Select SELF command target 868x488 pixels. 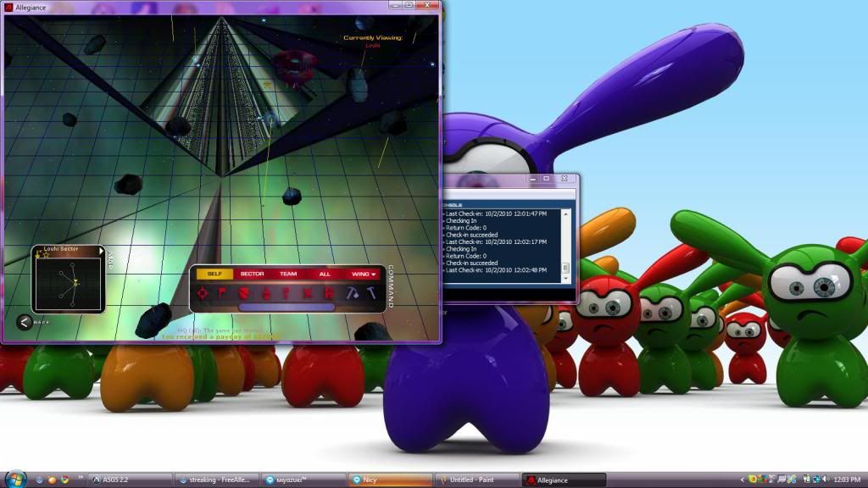[214, 274]
